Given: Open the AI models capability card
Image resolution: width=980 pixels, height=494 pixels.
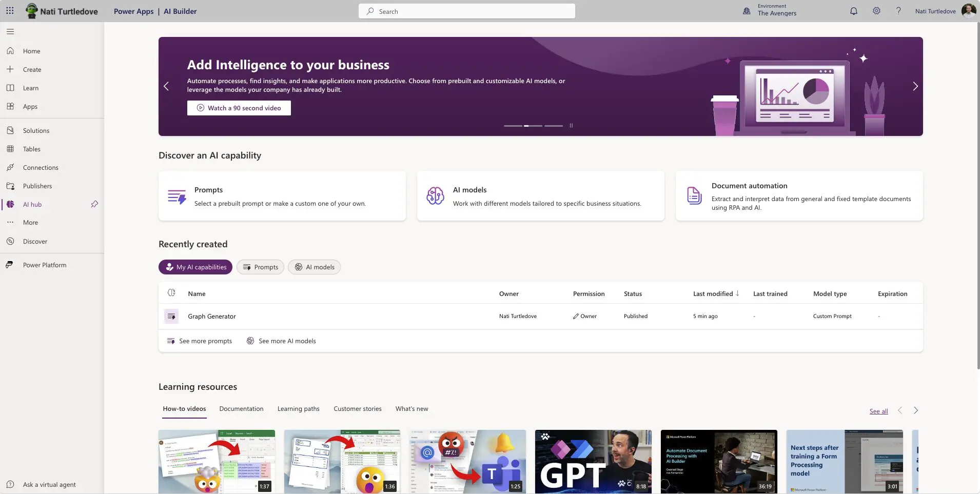Looking at the screenshot, I should pos(541,196).
